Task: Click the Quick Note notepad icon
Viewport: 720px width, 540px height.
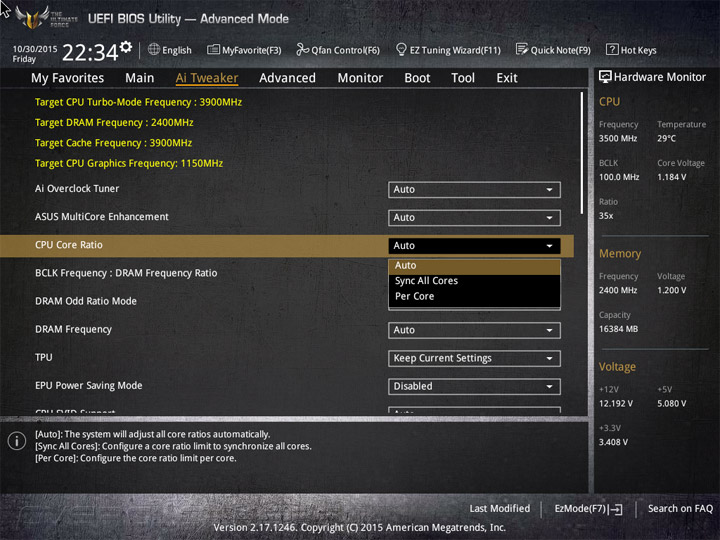Action: tap(522, 49)
